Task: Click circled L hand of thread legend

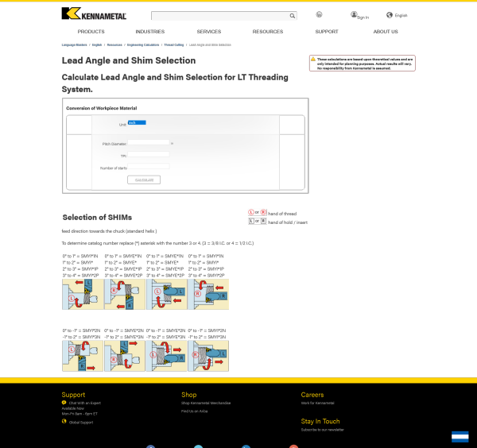Action: click(x=251, y=212)
